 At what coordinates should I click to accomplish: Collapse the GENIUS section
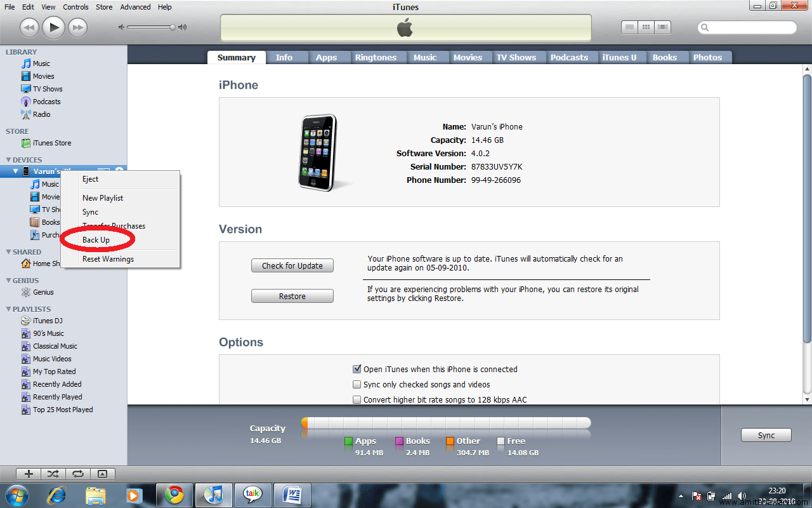point(8,281)
